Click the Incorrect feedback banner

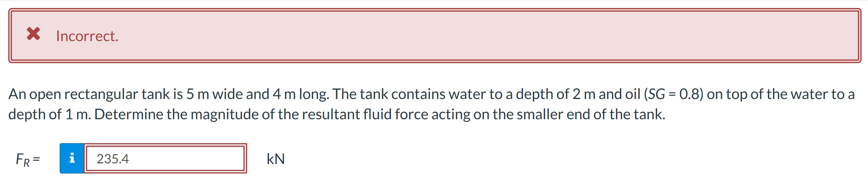(x=434, y=36)
